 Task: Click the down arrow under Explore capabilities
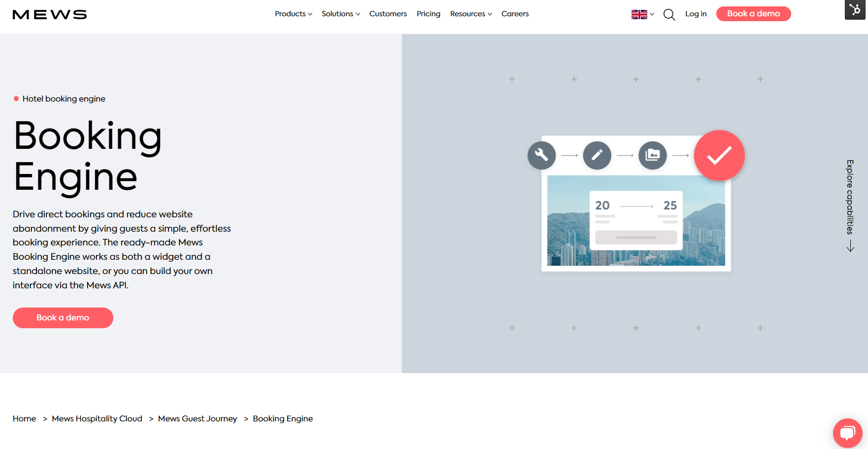(850, 246)
